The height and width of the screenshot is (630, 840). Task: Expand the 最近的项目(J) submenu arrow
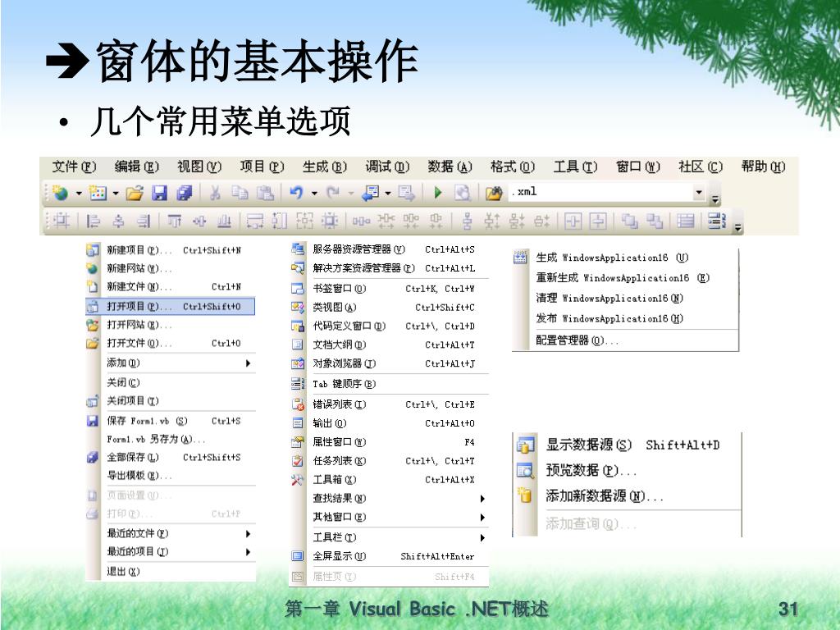click(x=248, y=552)
